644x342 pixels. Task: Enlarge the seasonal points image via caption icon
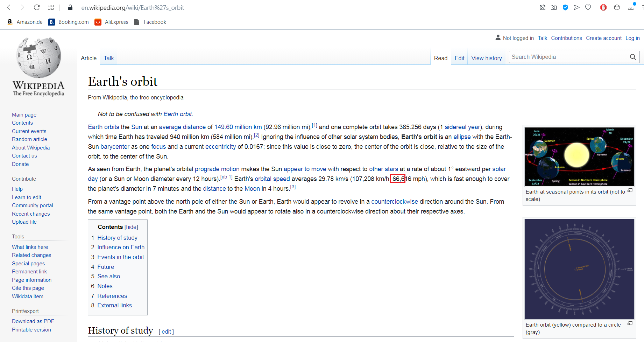tap(630, 190)
